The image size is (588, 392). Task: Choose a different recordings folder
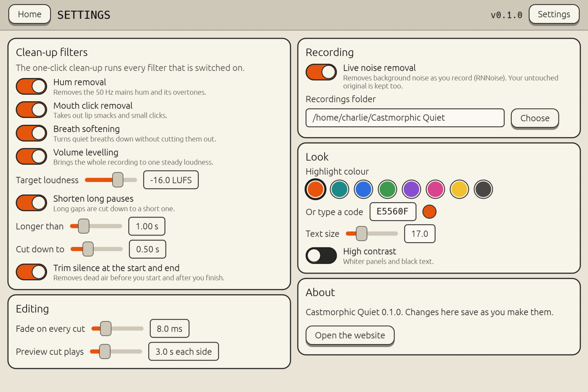535,118
